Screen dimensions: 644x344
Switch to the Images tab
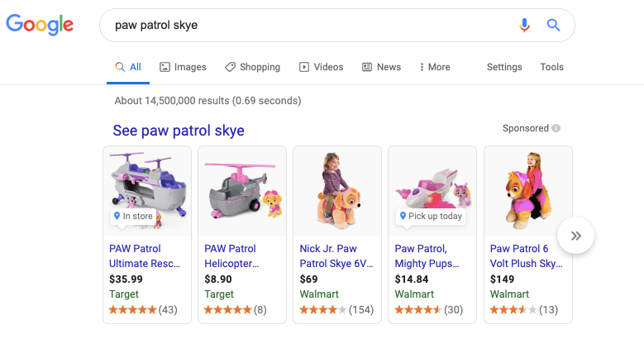[x=183, y=67]
